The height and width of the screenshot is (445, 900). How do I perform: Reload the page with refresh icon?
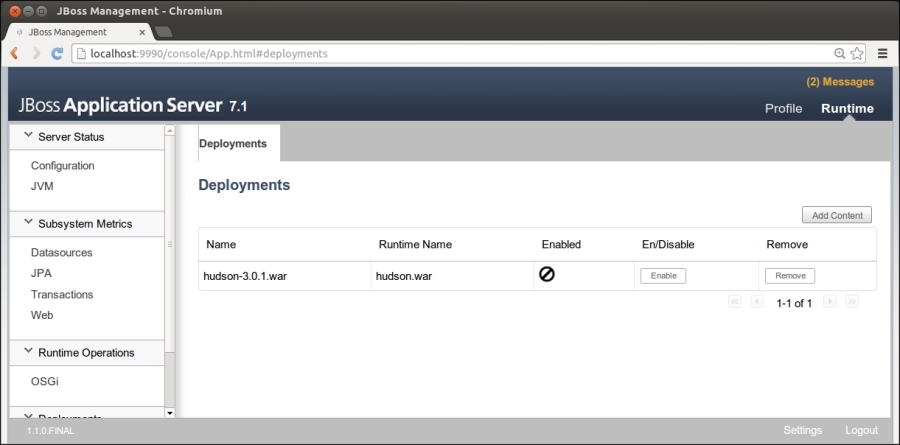point(57,53)
